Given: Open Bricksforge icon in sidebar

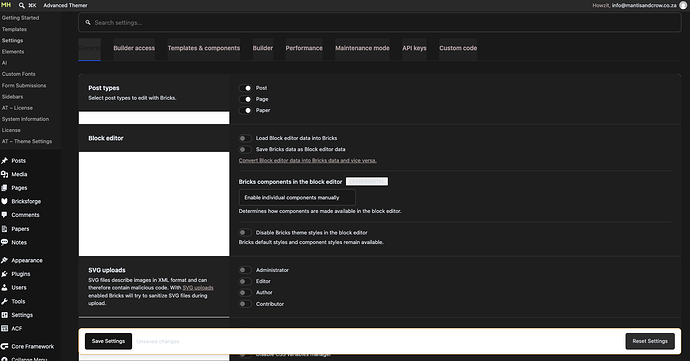Looking at the screenshot, I should click(4, 201).
